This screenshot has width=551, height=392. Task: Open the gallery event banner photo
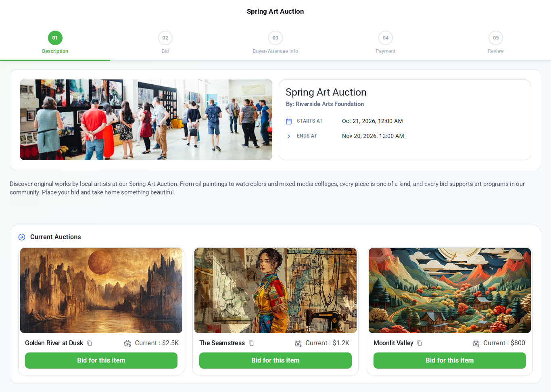click(146, 120)
